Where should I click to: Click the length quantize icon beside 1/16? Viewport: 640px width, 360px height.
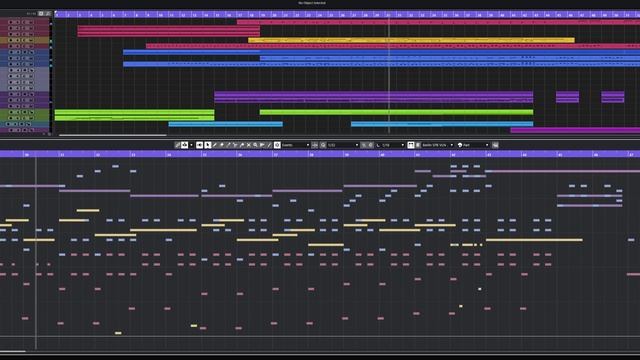coord(377,145)
